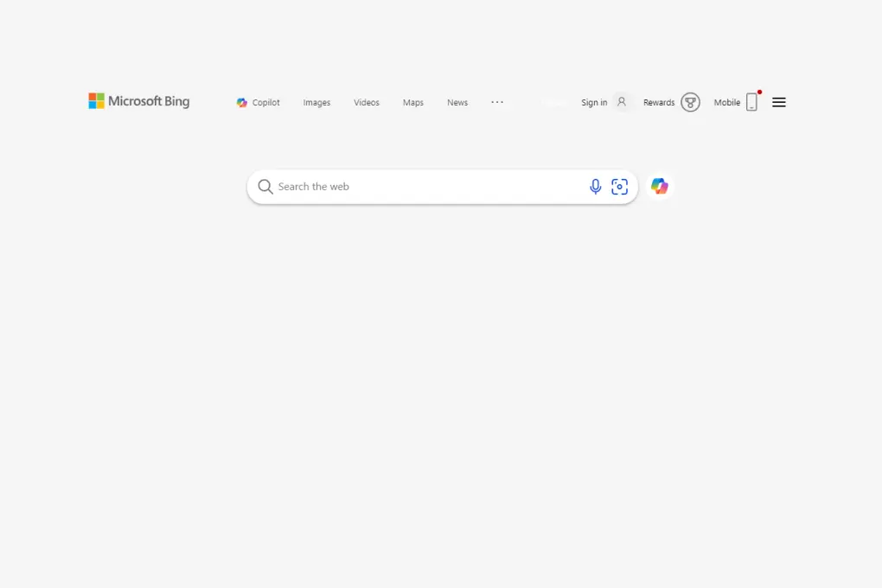Image resolution: width=882 pixels, height=588 pixels.
Task: Expand the three-dots more menu
Action: coord(497,102)
